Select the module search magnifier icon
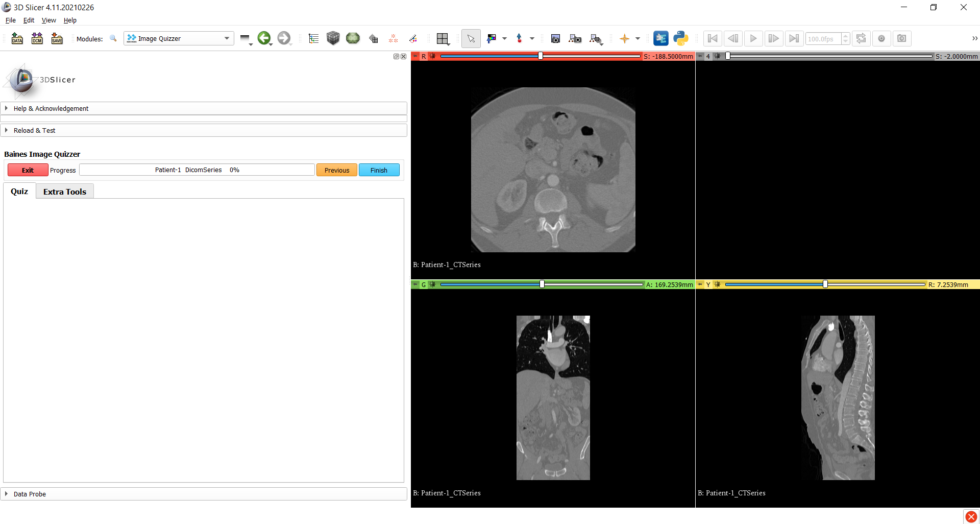 coord(113,38)
